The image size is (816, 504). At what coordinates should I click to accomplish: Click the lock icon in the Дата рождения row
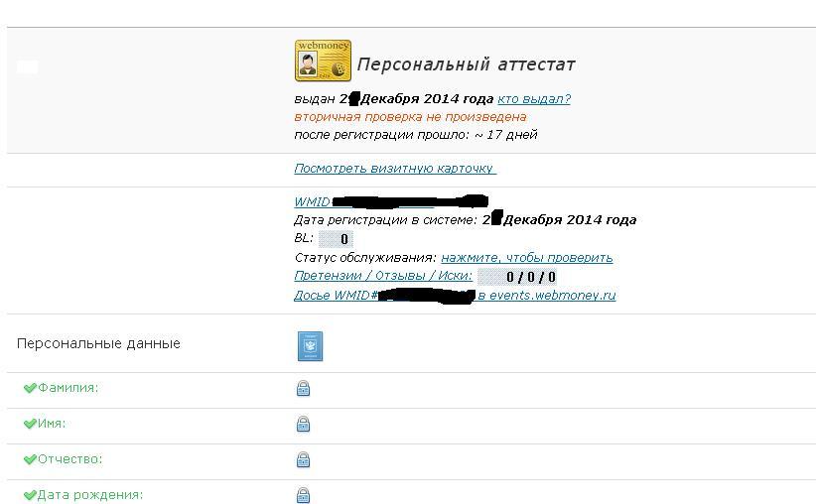point(304,495)
